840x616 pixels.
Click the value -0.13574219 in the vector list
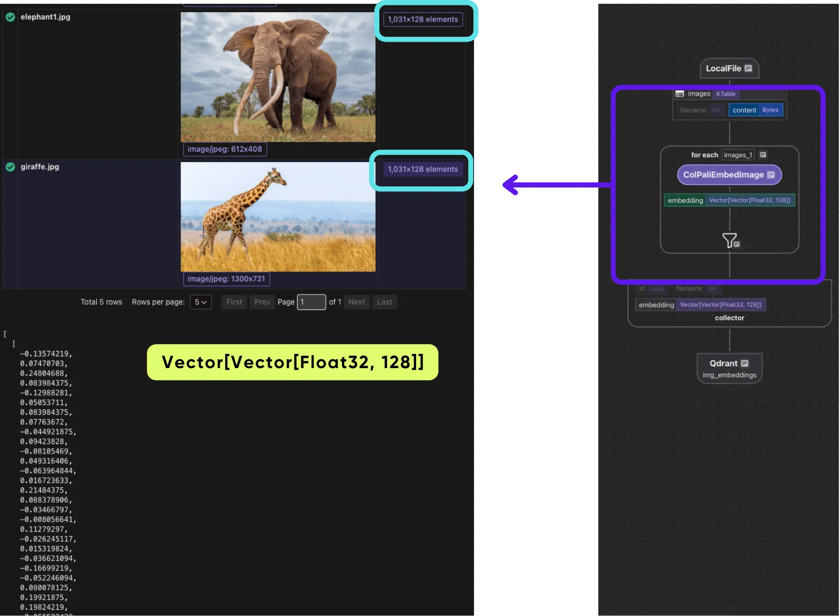[46, 354]
